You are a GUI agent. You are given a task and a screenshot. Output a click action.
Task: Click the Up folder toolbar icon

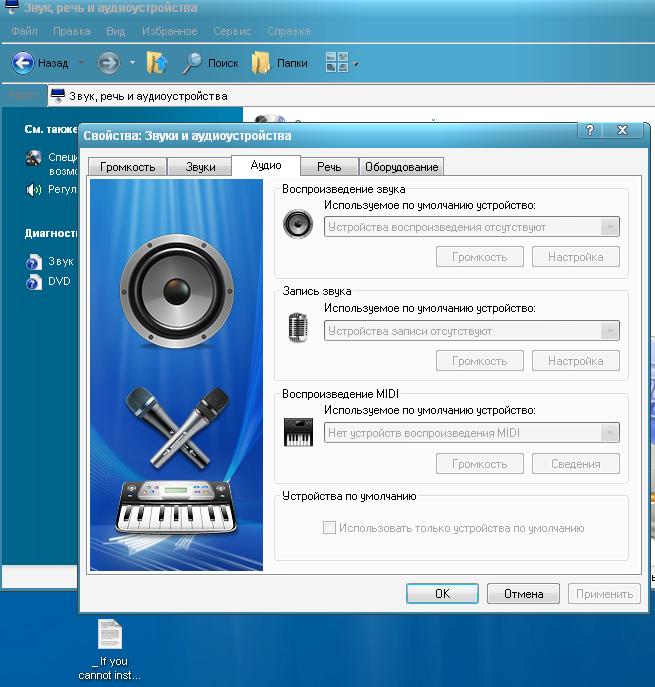pos(157,63)
